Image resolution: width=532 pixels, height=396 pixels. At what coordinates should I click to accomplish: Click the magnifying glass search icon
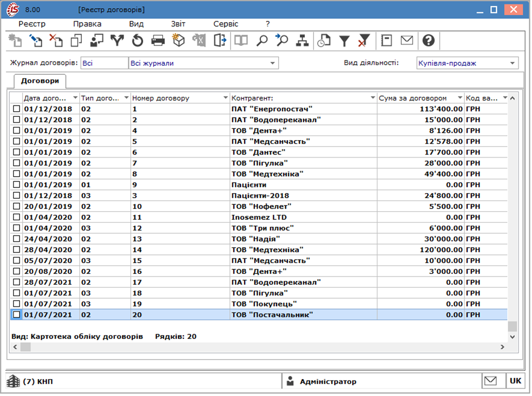(x=262, y=41)
